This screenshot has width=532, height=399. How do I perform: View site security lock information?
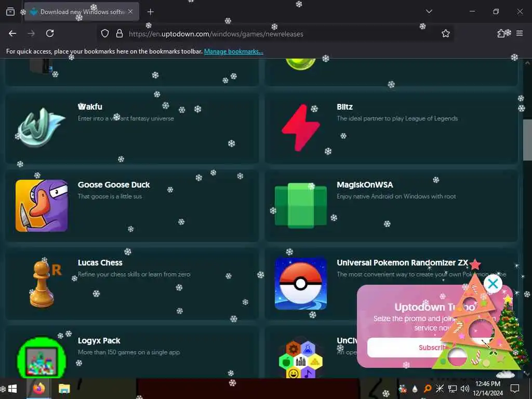(x=119, y=34)
